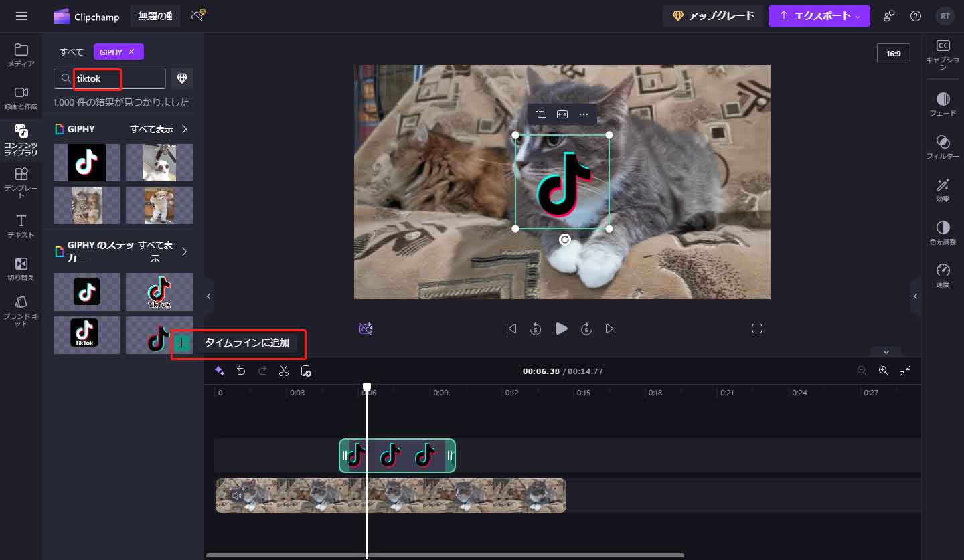Expand GIPHY のステッカー すべて表示 chevron

tap(185, 252)
